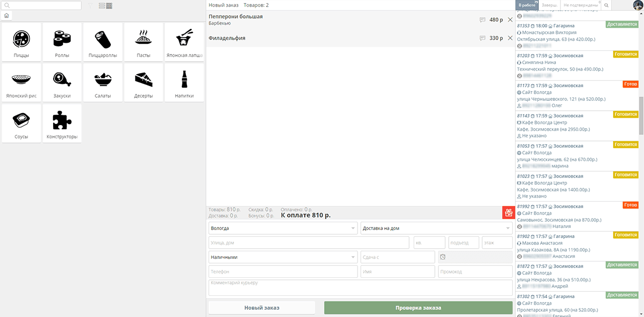Expand the Наличными payment dropdown
This screenshot has width=644, height=317.
point(283,257)
